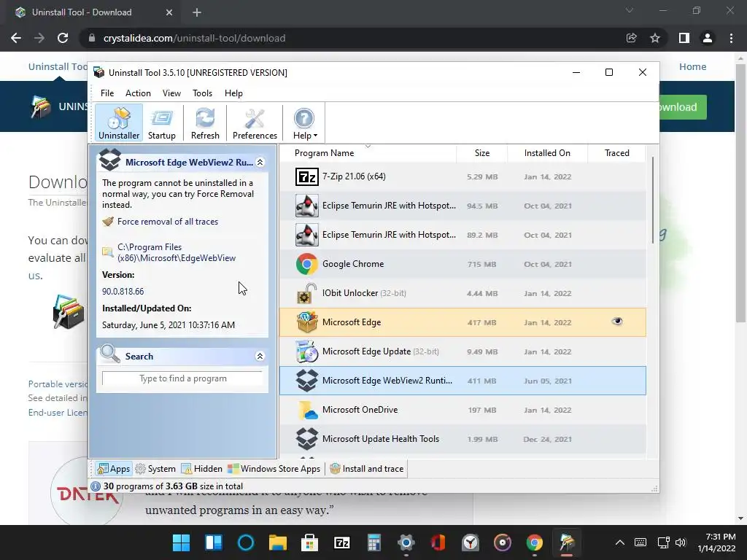747x560 pixels.
Task: Click Force removal of all traces
Action: [x=168, y=222]
